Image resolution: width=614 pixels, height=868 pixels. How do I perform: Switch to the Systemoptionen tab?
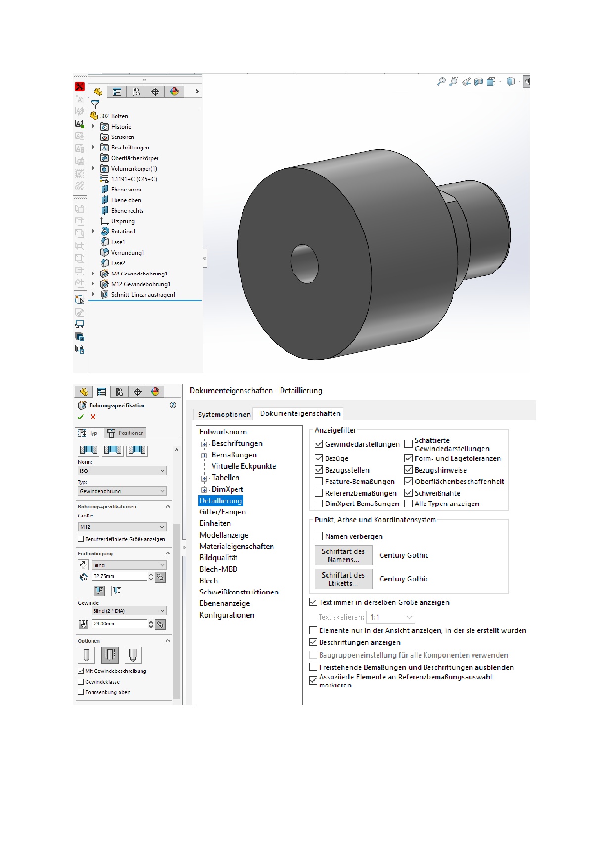(225, 414)
